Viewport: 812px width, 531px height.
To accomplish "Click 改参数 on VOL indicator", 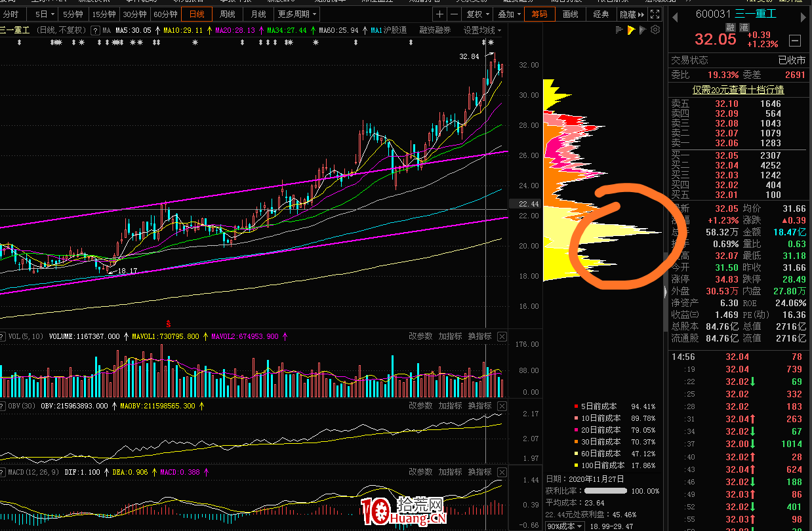I will click(420, 336).
